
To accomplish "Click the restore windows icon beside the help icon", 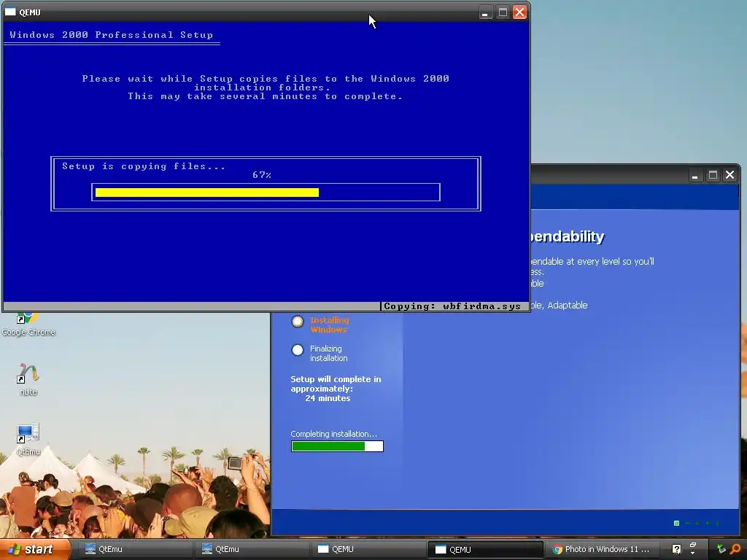I will pos(693,545).
